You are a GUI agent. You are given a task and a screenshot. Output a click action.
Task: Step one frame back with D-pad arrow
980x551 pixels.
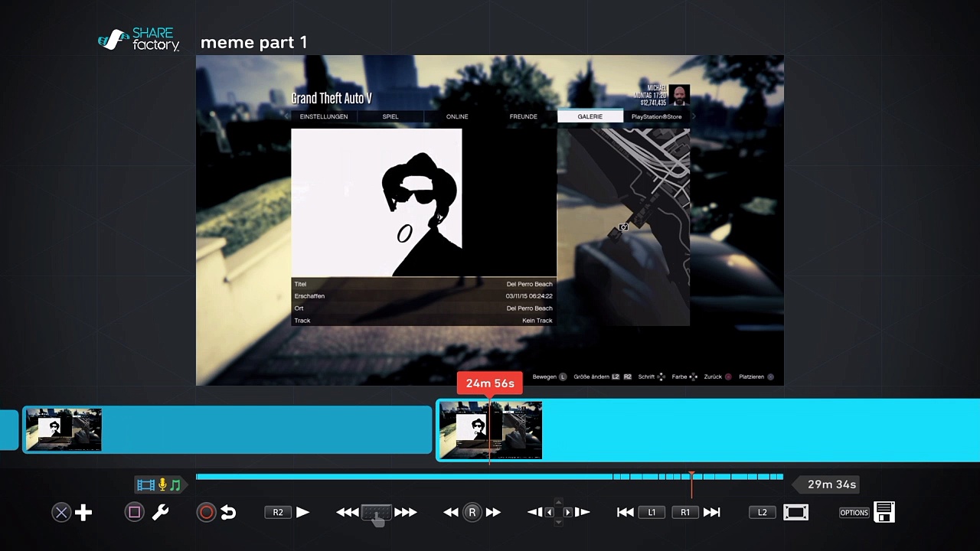coord(535,513)
